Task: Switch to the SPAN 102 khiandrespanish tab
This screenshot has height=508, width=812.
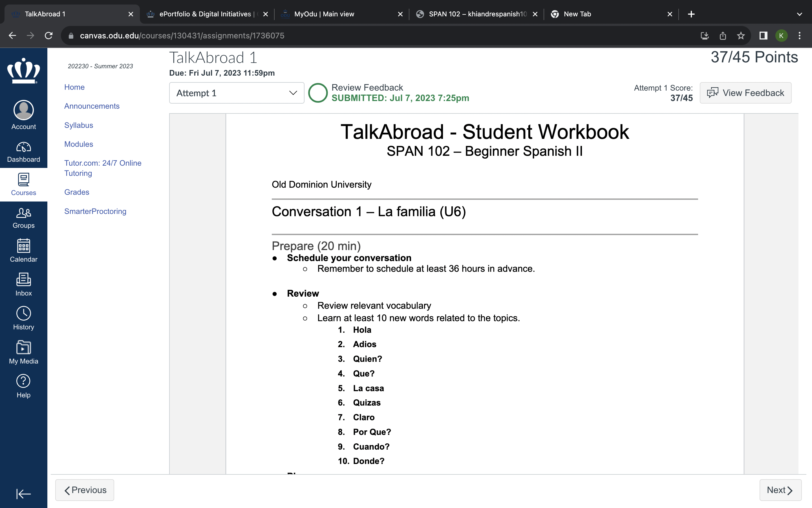Action: (476, 14)
